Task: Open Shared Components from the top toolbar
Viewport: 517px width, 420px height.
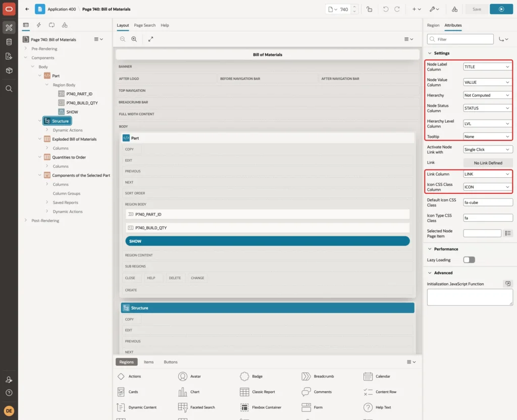Action: coord(455,9)
